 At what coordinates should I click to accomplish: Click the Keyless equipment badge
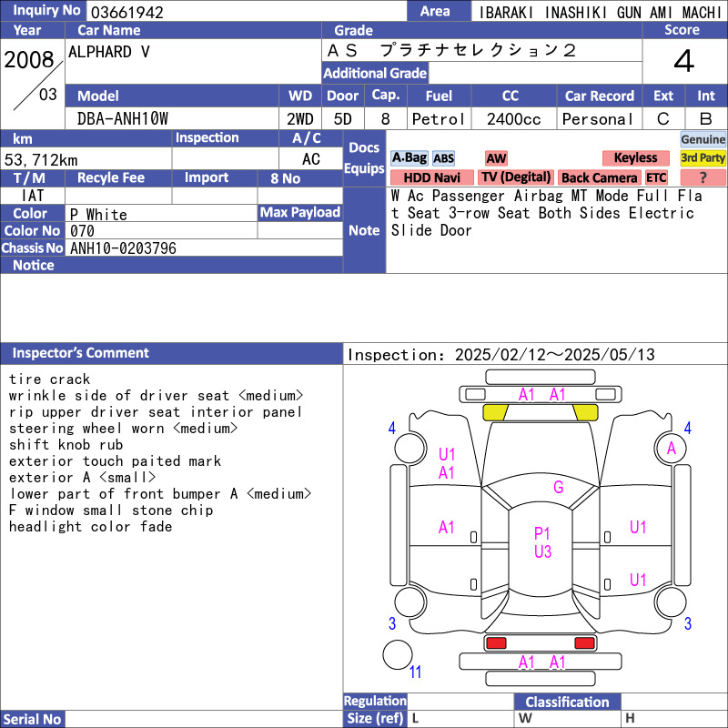click(634, 158)
